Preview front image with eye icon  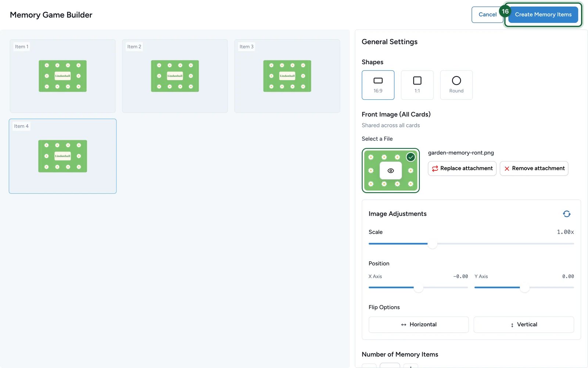(391, 171)
